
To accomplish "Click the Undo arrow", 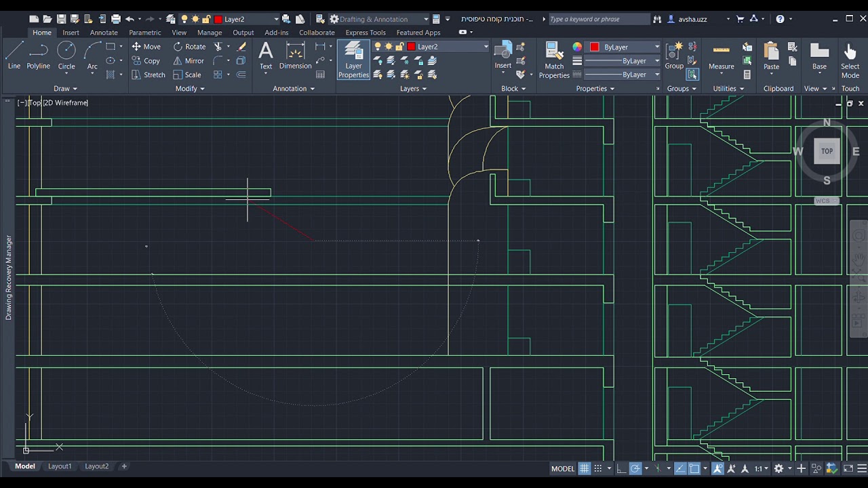I will point(130,19).
